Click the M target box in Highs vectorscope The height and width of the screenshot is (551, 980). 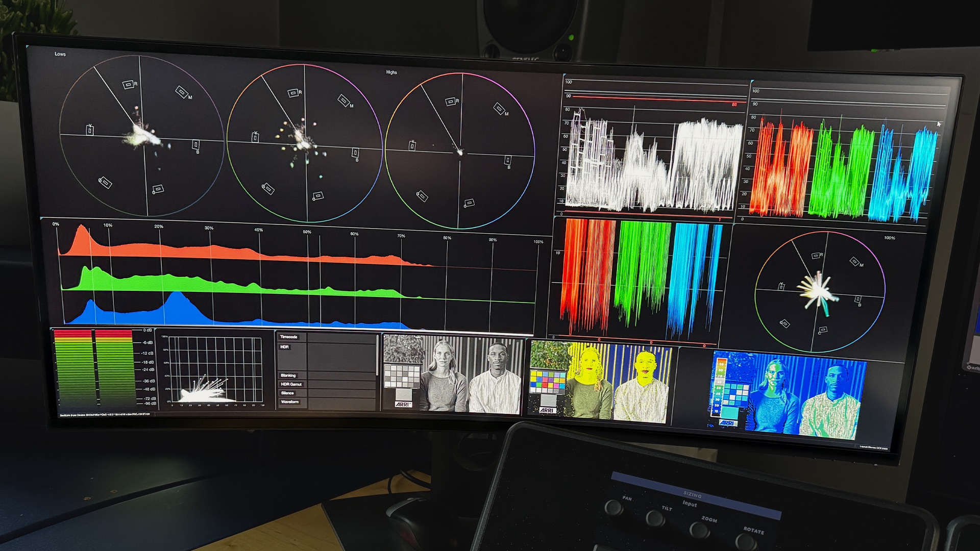pyautogui.click(x=499, y=108)
